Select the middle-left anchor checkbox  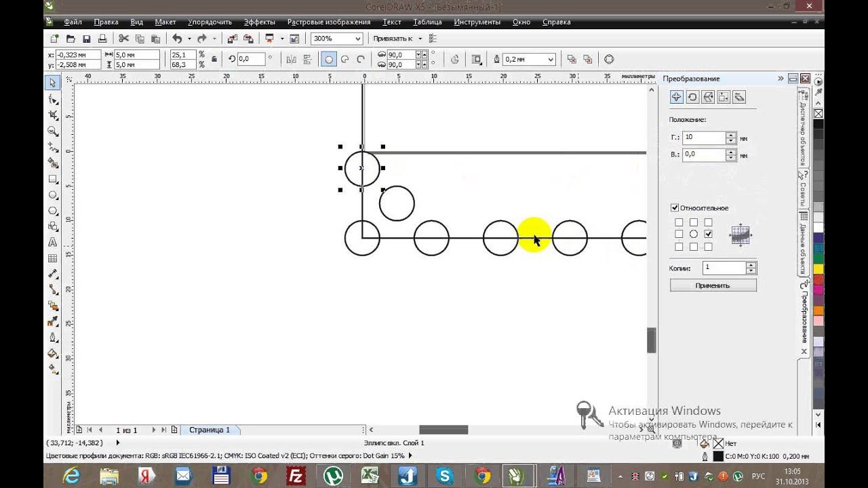tap(679, 235)
